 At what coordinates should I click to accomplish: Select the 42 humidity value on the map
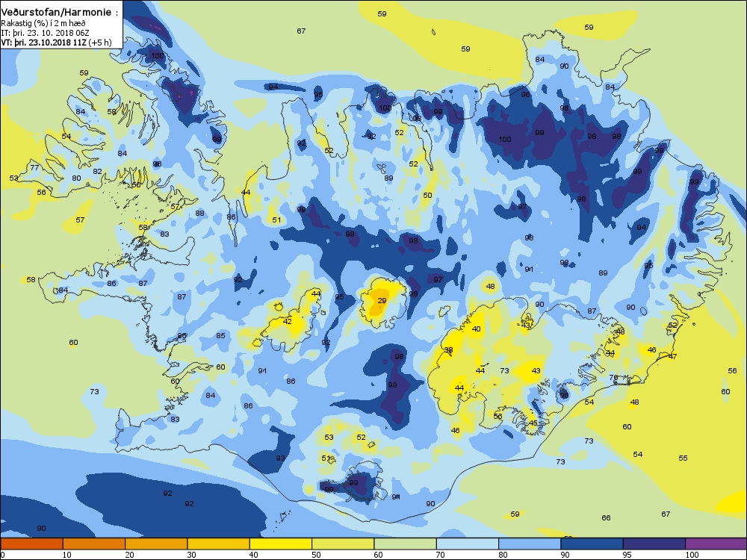tap(288, 321)
